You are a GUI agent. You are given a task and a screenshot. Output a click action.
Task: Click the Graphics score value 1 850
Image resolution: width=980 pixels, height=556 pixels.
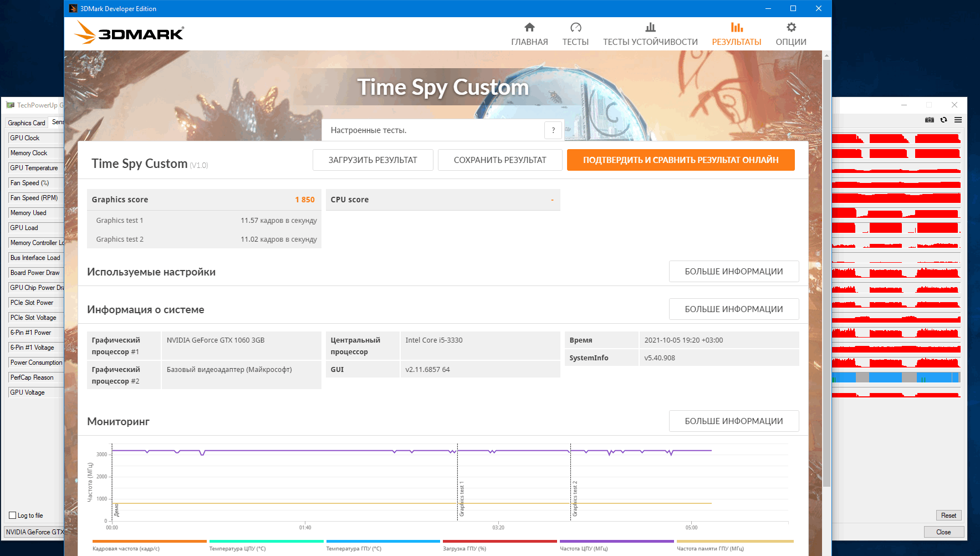[305, 200]
